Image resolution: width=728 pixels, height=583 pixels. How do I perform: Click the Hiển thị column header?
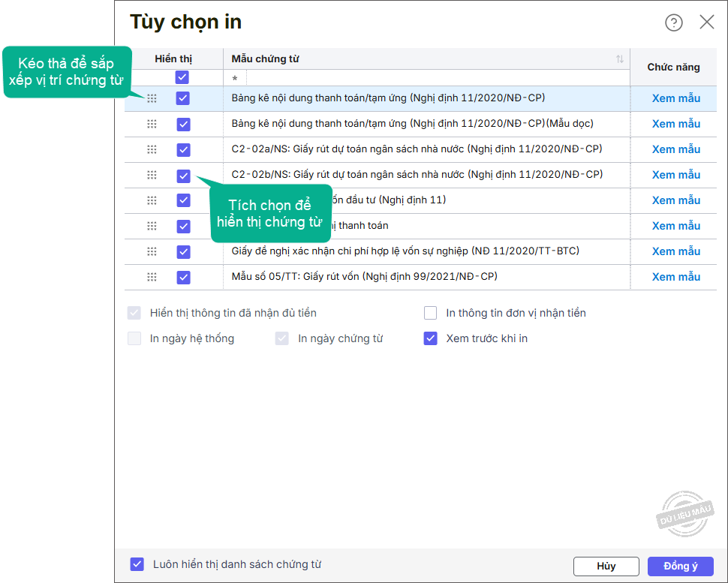173,59
